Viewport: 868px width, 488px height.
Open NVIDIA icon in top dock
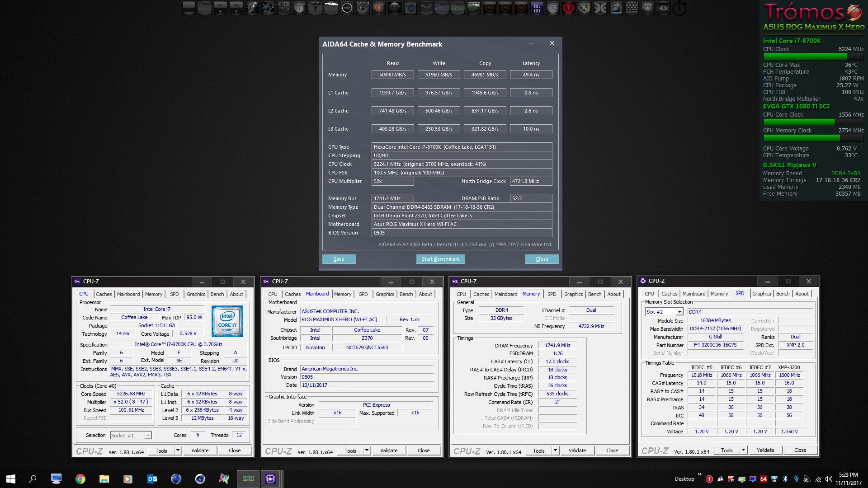tap(473, 8)
